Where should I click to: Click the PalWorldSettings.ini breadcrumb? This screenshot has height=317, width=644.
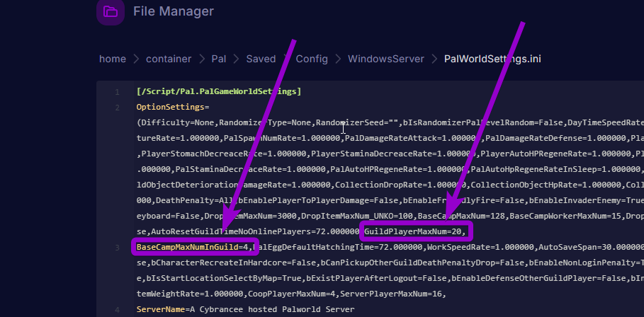492,59
